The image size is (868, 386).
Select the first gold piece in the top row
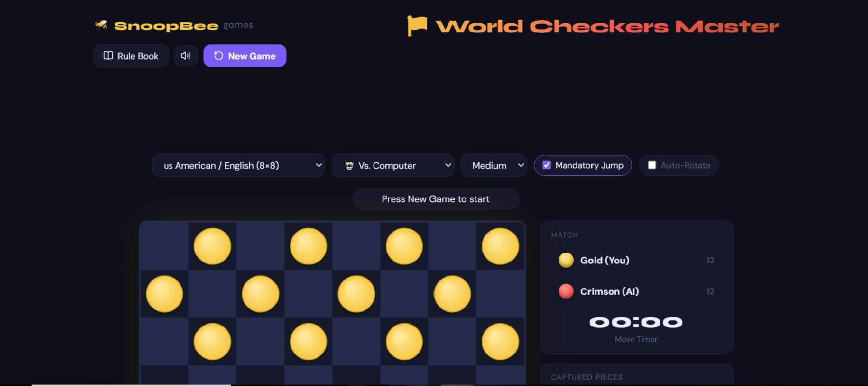pos(212,246)
